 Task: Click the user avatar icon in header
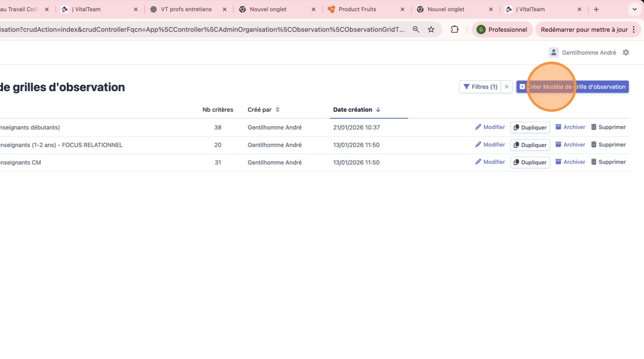(554, 53)
